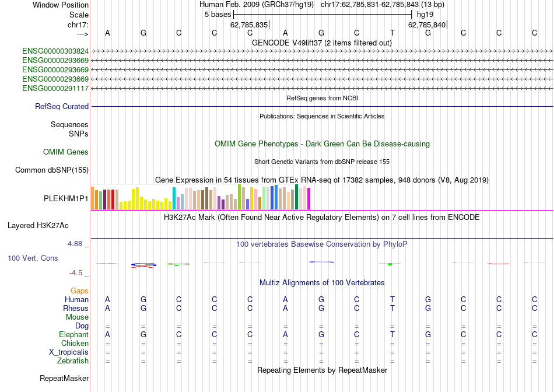Click the T base in the Rhesus alignment row
This screenshot has height=392, width=554.
[392, 308]
